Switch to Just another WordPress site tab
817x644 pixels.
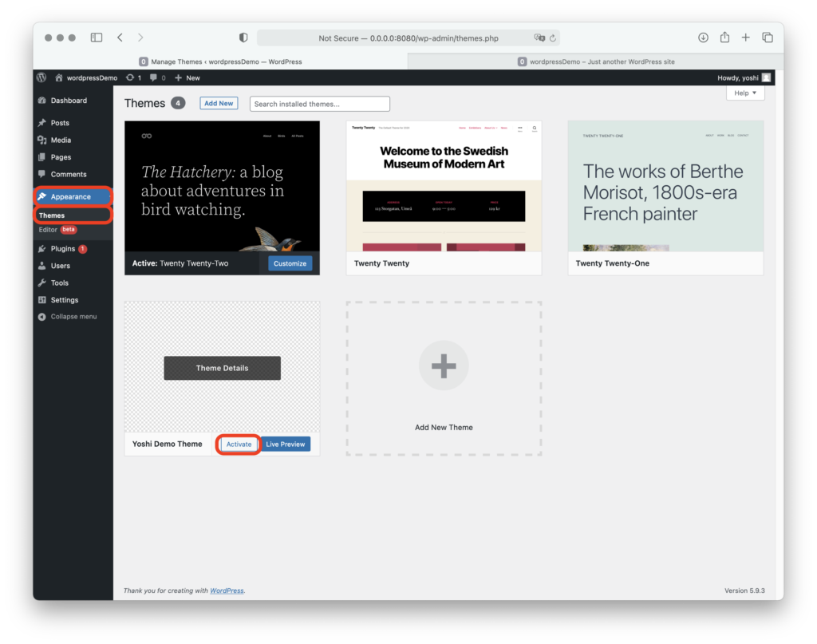coord(595,61)
